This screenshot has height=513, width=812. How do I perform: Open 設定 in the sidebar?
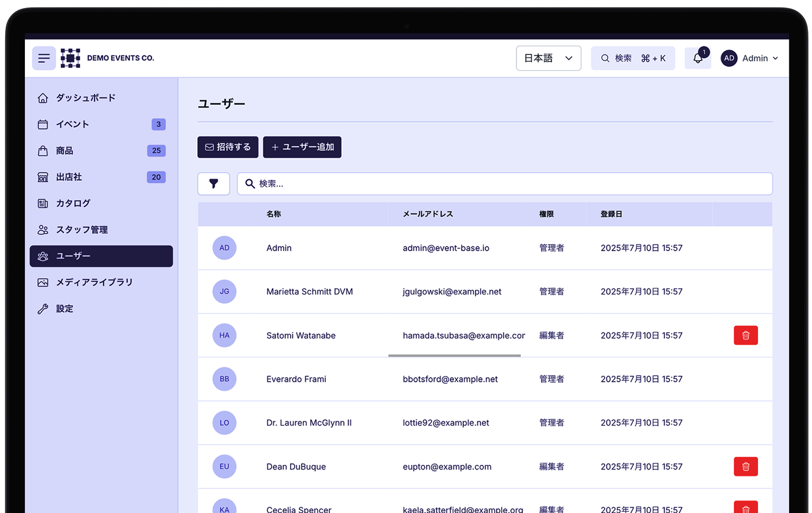point(101,309)
